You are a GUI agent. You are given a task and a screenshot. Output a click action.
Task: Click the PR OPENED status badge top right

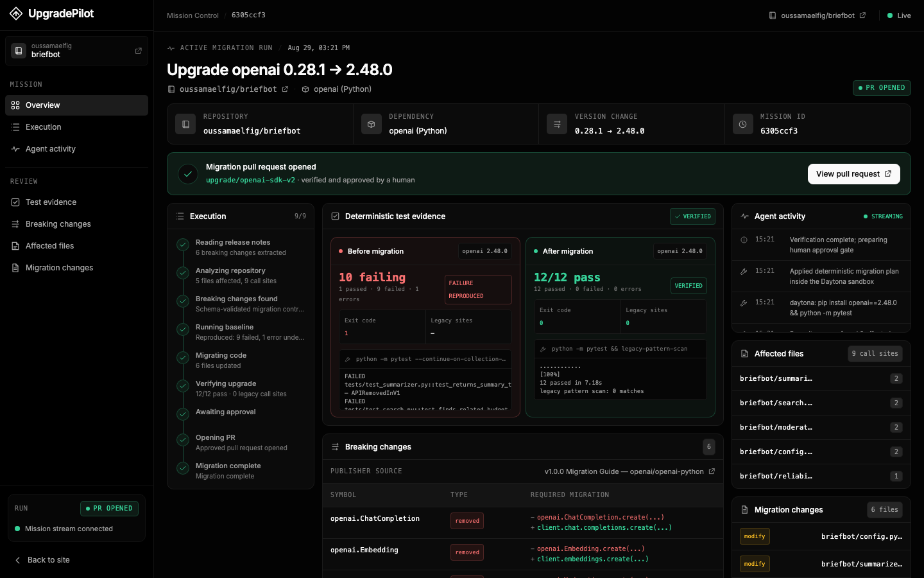882,88
